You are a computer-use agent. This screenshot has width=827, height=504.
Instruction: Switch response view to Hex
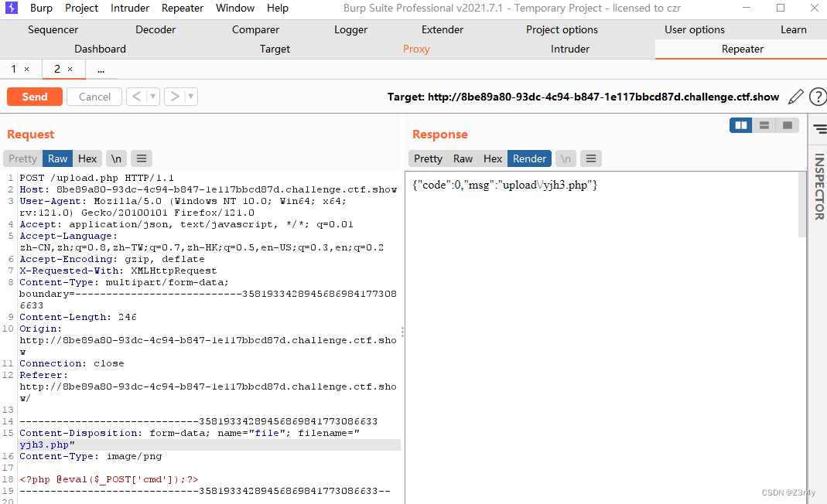493,158
